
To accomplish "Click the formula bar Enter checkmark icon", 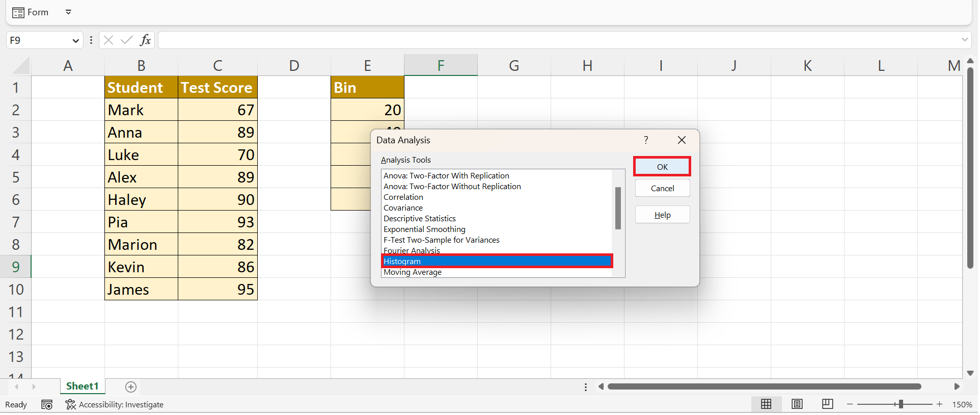I will 126,40.
